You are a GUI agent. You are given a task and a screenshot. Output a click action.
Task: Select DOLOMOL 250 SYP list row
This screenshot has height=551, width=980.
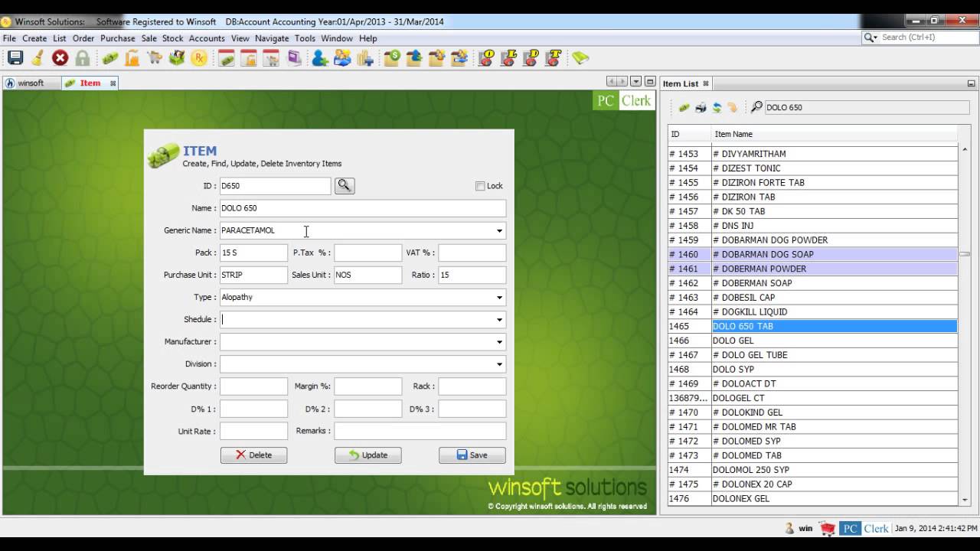pyautogui.click(x=812, y=470)
